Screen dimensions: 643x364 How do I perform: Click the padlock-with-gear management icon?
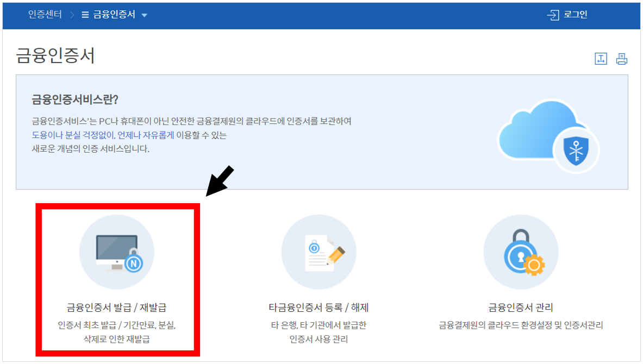[x=521, y=252]
